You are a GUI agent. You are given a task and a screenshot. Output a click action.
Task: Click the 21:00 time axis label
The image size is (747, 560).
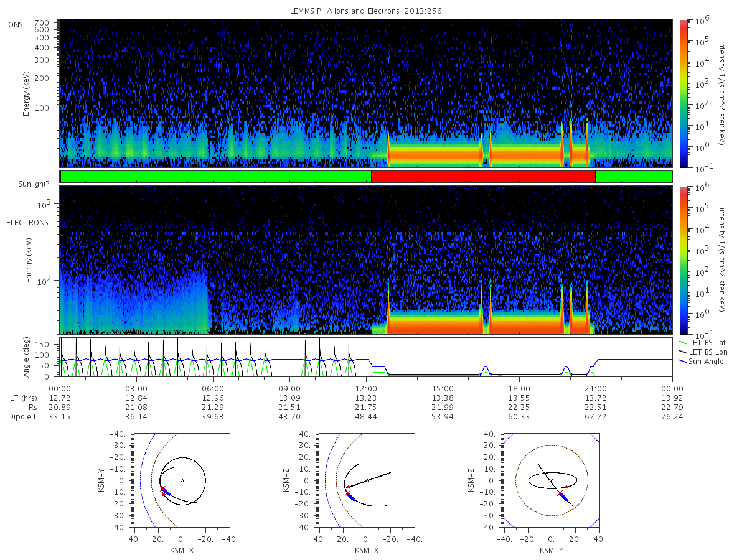pyautogui.click(x=596, y=387)
